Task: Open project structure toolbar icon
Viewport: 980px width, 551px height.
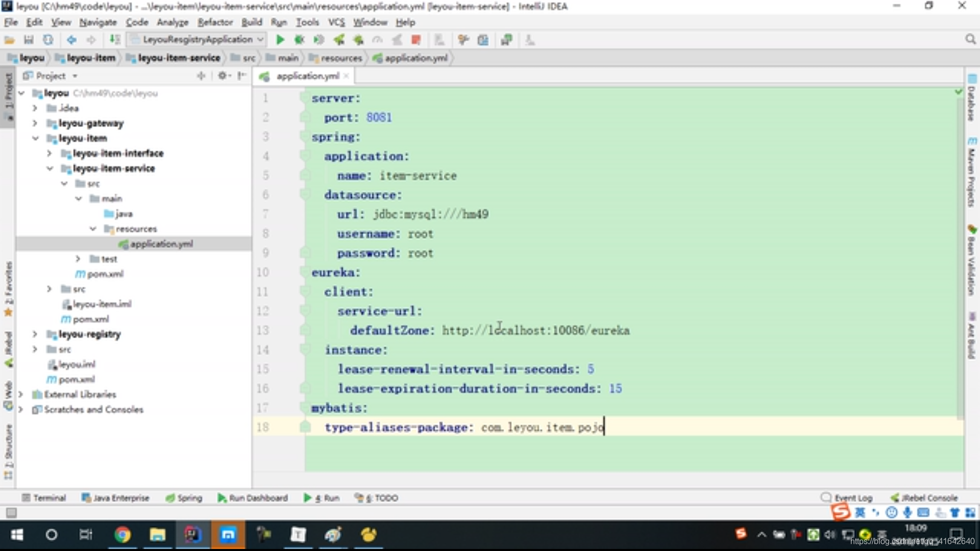Action: [483, 40]
